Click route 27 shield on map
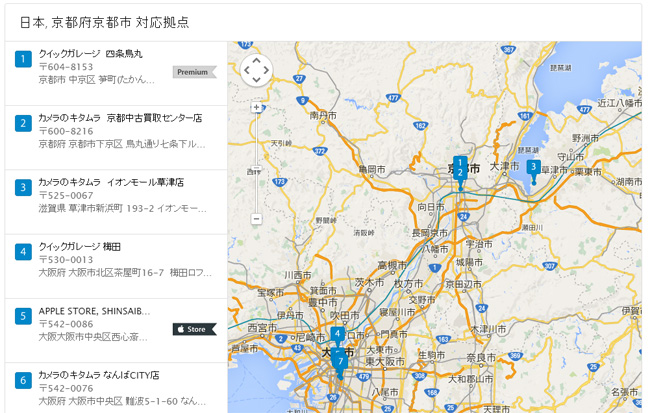Viewport: 650px width, 413px height. point(299,78)
